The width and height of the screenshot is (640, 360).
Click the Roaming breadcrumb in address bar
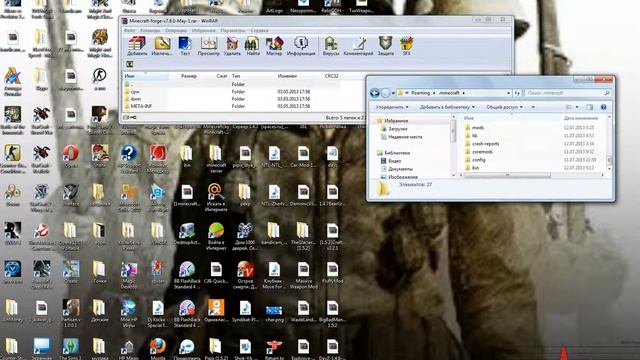click(x=420, y=93)
